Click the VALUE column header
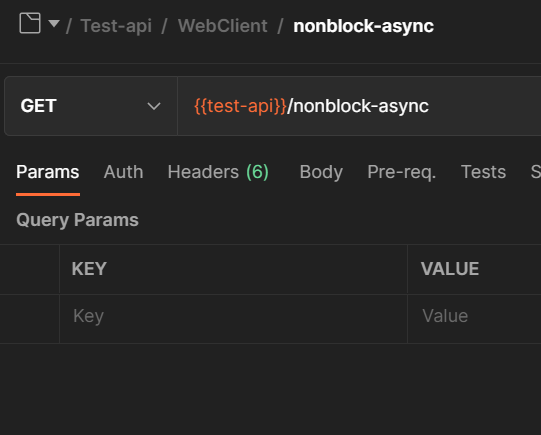Screen dimensions: 541x435 pyautogui.click(x=450, y=269)
